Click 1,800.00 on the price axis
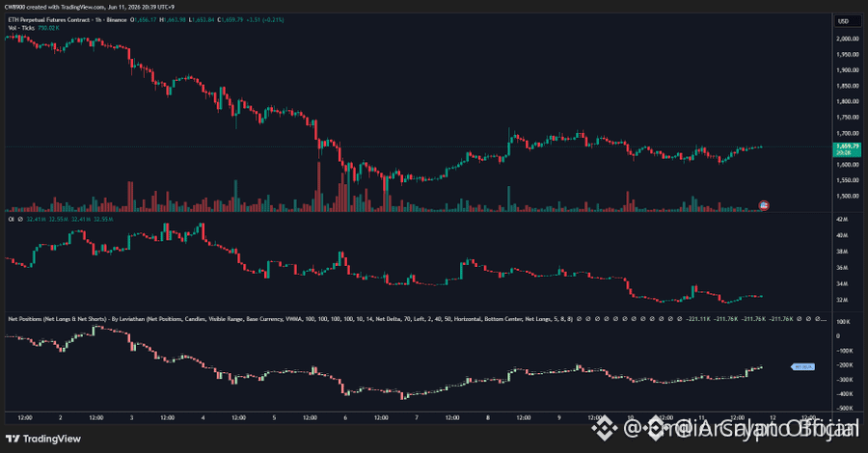The height and width of the screenshot is (453, 868). click(848, 102)
